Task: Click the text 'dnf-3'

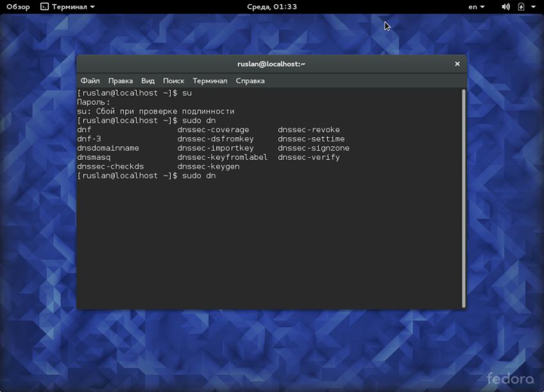Action: pyautogui.click(x=89, y=139)
